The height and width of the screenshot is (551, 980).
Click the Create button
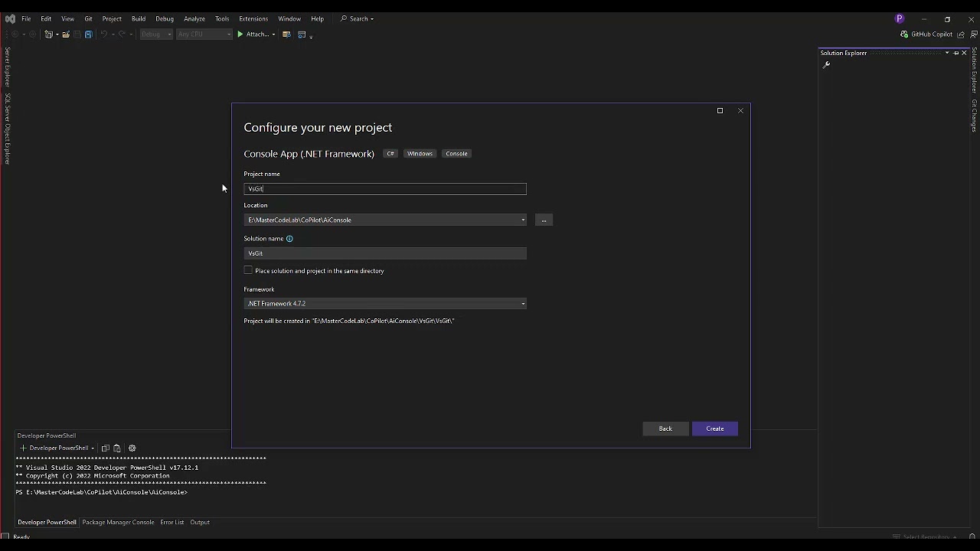coord(715,429)
